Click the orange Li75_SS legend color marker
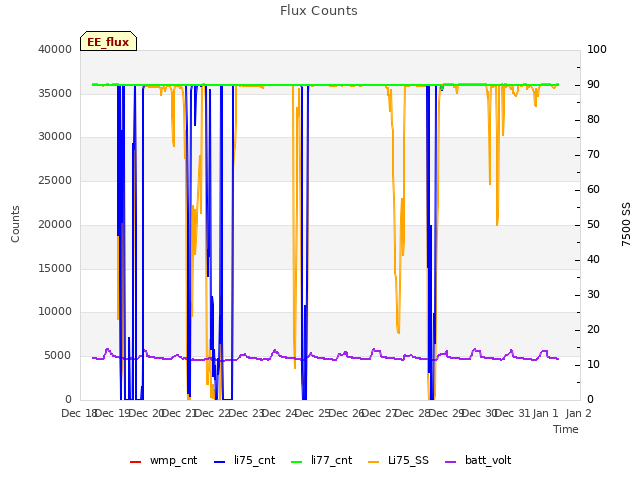The image size is (640, 480). click(x=373, y=462)
